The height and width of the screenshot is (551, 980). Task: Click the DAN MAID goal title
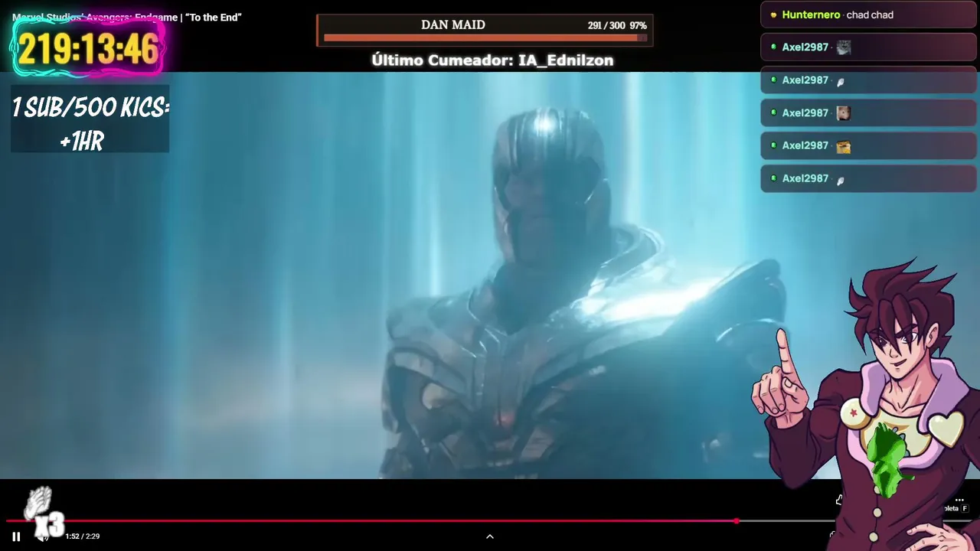[x=453, y=24]
